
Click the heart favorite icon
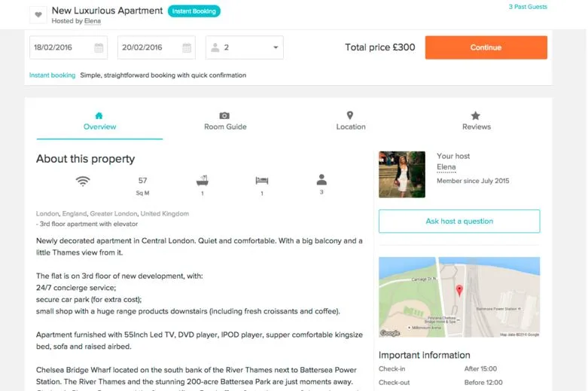(39, 15)
